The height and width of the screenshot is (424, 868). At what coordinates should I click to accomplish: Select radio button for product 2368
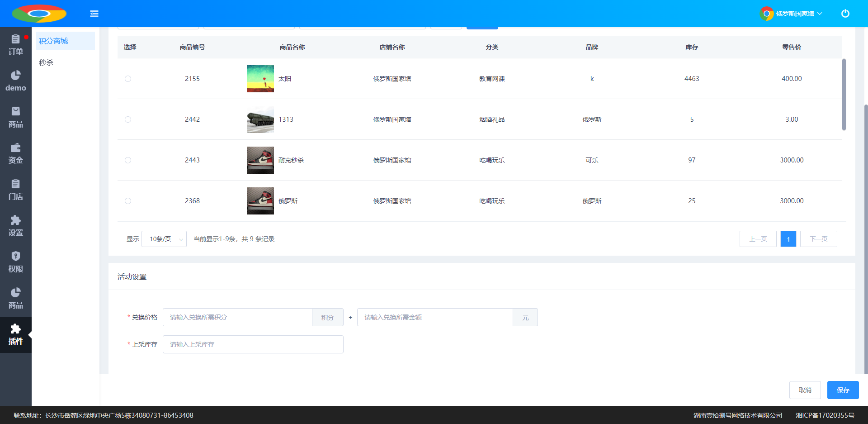(128, 201)
